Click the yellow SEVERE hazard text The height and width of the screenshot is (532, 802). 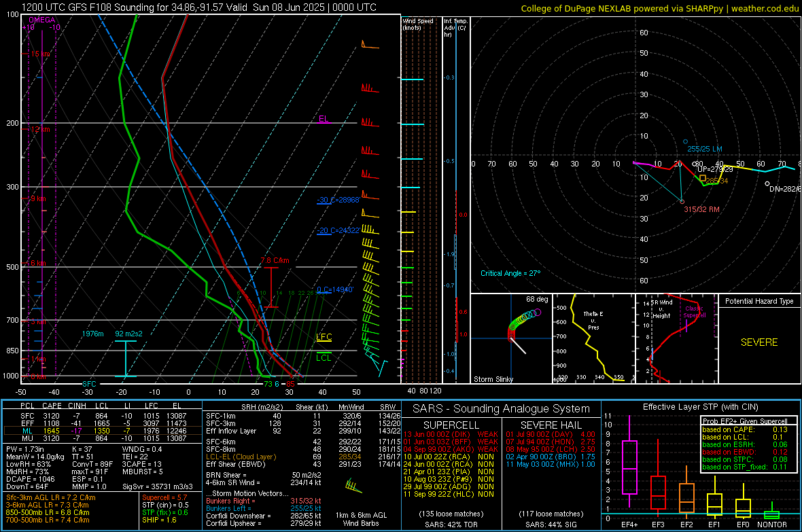click(x=759, y=342)
